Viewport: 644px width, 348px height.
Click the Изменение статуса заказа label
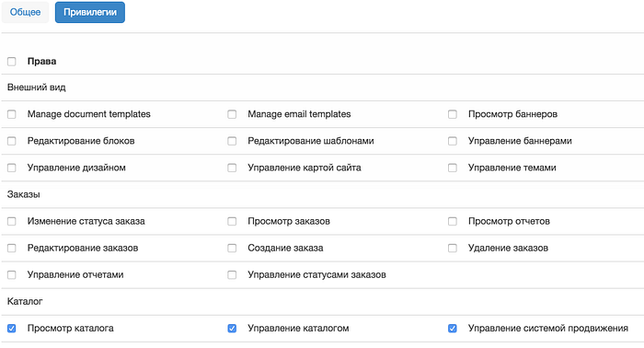click(x=86, y=222)
